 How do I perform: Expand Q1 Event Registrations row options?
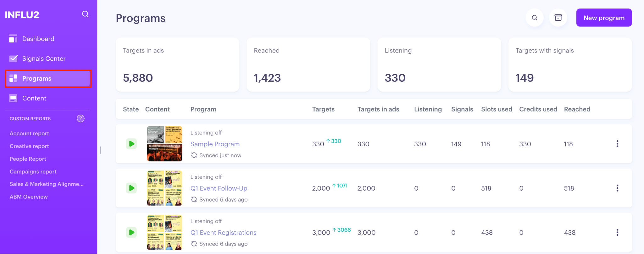tap(617, 232)
